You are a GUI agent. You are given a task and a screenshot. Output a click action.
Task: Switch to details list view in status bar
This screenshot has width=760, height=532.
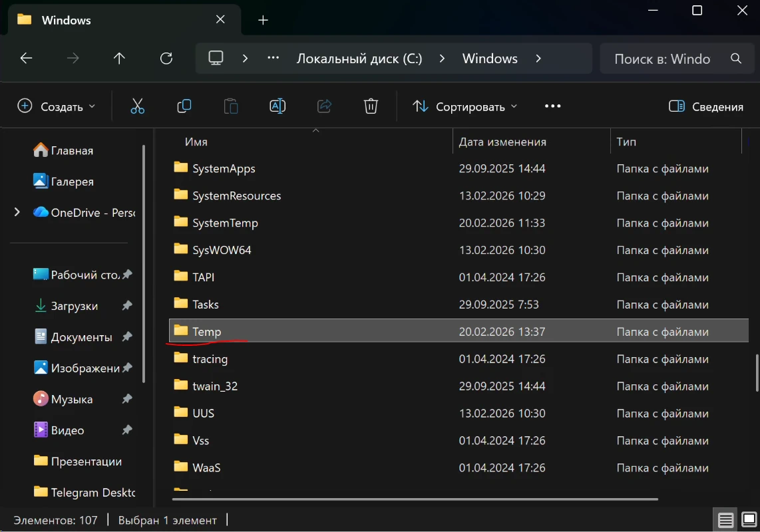point(725,519)
